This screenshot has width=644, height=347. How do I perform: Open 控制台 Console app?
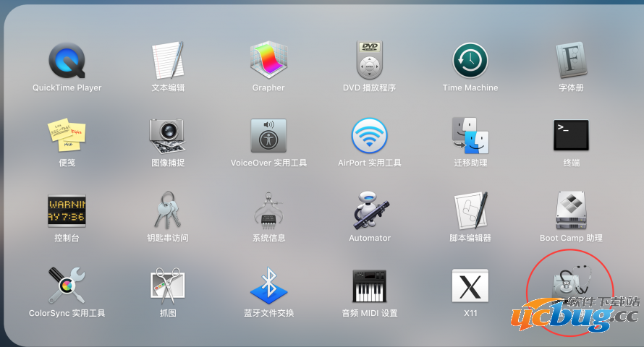67,211
